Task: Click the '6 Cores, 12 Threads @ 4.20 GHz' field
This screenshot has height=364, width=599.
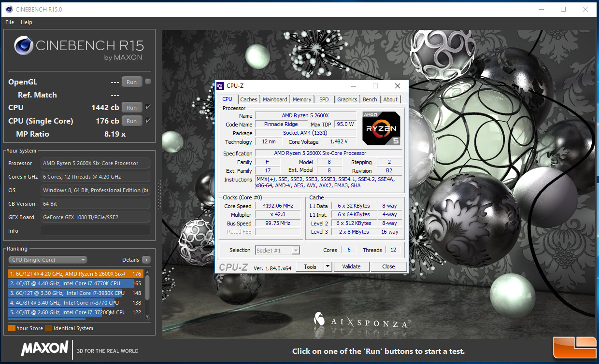Action: pos(95,177)
